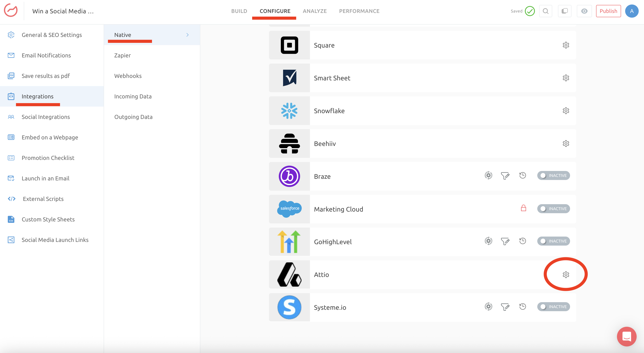Image resolution: width=644 pixels, height=353 pixels.
Task: Open Attio integration settings gear
Action: (x=566, y=274)
